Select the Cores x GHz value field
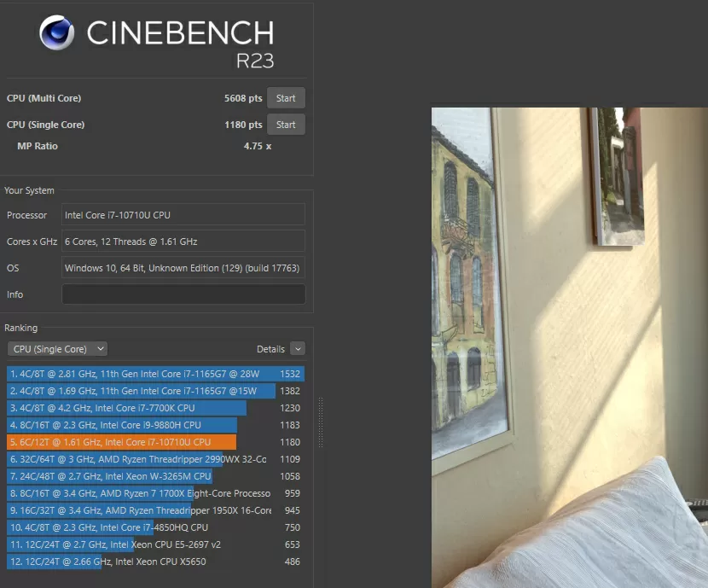This screenshot has width=708, height=588. (x=183, y=242)
